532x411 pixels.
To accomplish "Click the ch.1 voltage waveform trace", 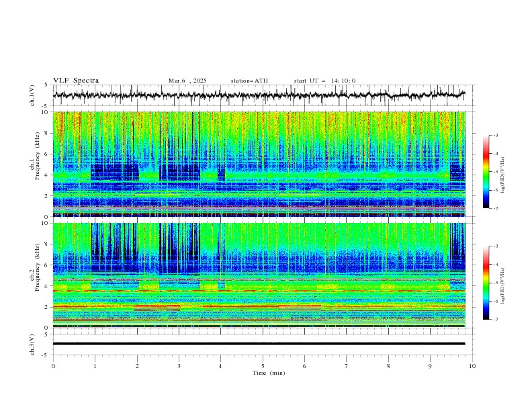I will point(259,95).
